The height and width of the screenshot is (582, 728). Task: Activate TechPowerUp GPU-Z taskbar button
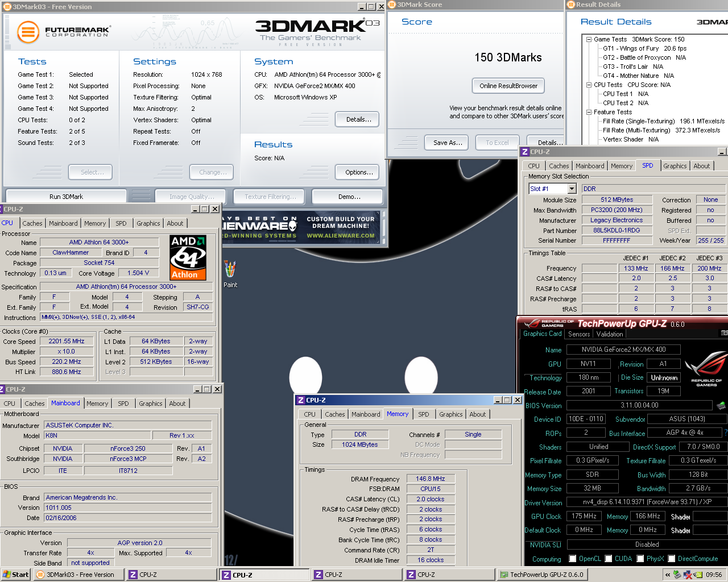pyautogui.click(x=543, y=575)
